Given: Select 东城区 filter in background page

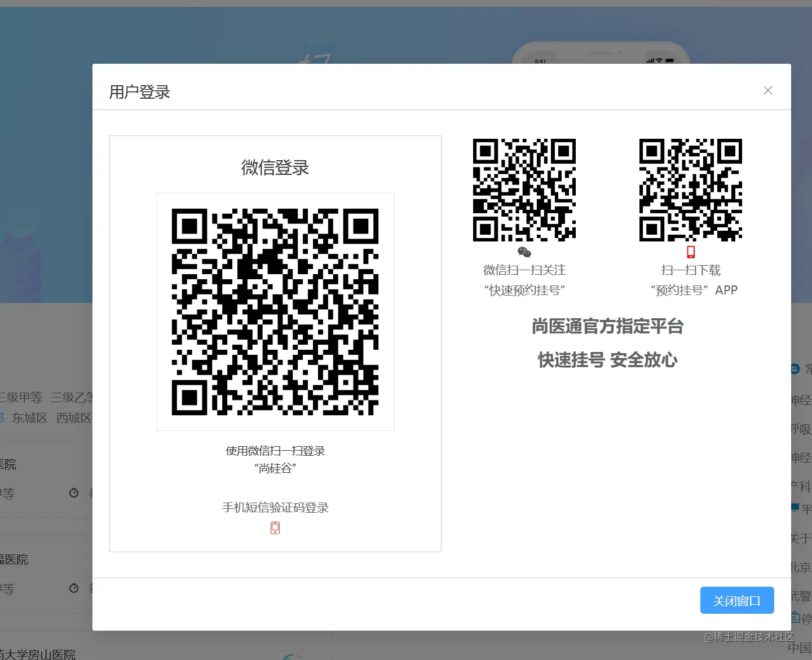Looking at the screenshot, I should point(29,418).
